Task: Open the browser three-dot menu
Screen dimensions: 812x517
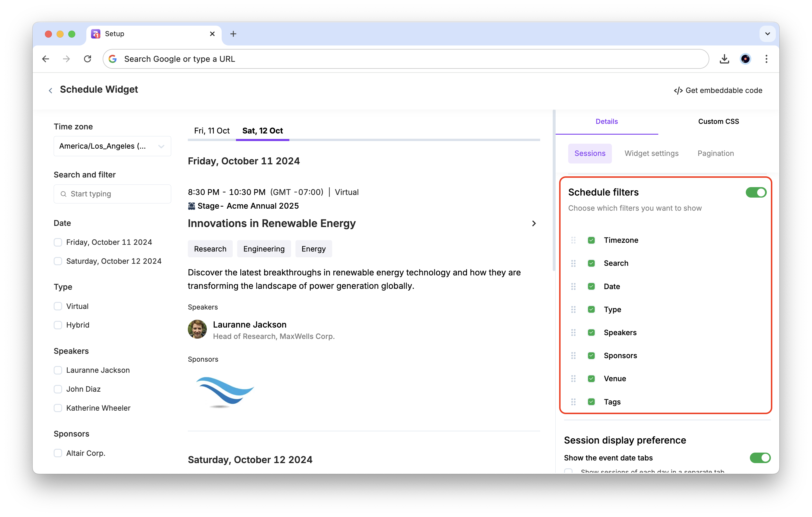Action: (x=766, y=59)
